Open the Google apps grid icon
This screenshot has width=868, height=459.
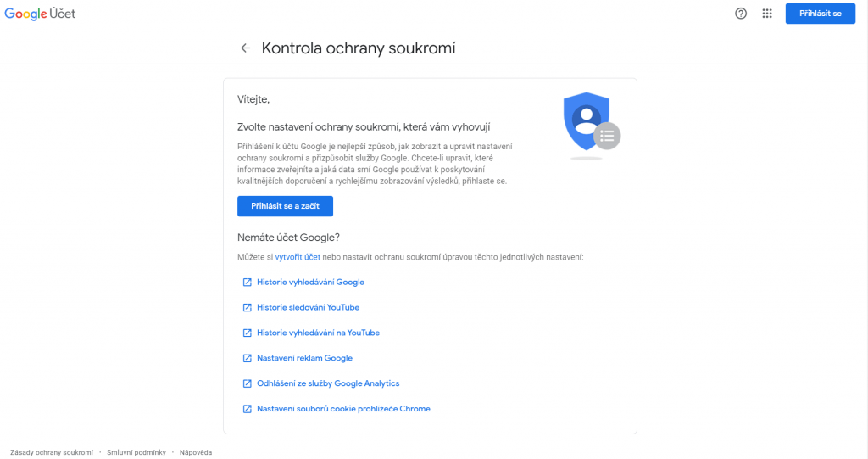766,14
